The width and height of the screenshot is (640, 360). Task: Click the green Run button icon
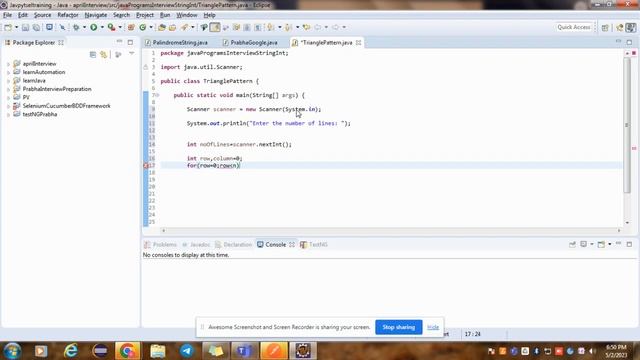(94, 27)
